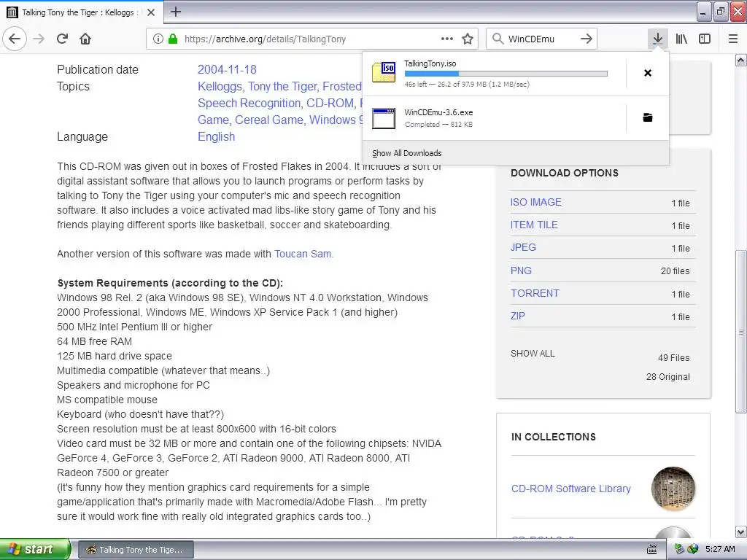This screenshot has height=560, width=747.
Task: Open the on-screen keyboard tray icon
Action: coord(652,550)
